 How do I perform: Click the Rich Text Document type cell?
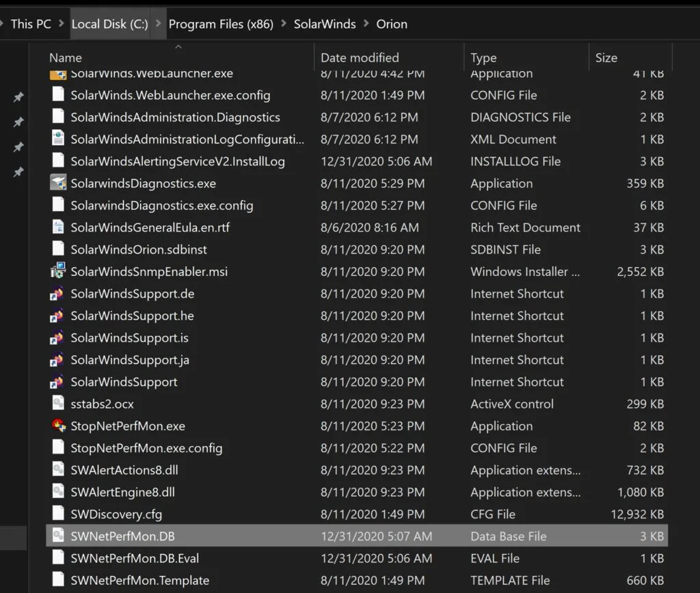526,227
